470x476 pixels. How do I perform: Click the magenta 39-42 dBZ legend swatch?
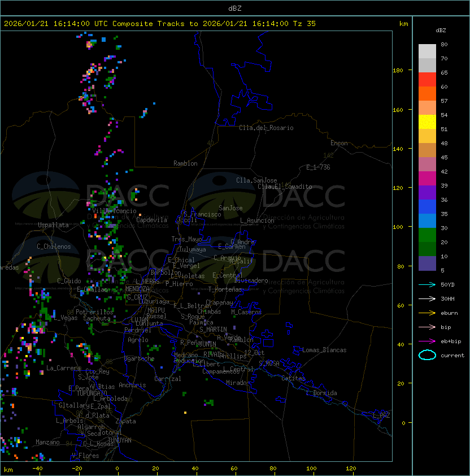[x=427, y=179]
